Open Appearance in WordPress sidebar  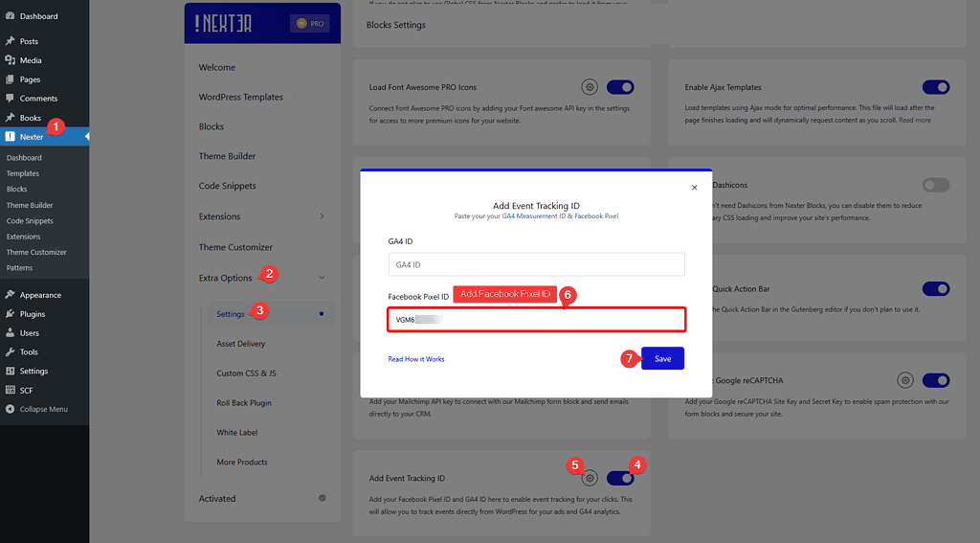(40, 295)
